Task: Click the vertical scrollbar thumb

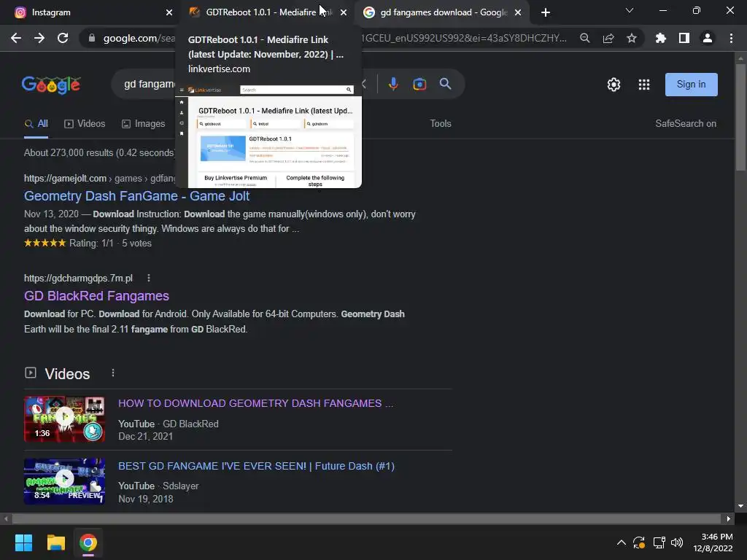Action: [x=740, y=117]
